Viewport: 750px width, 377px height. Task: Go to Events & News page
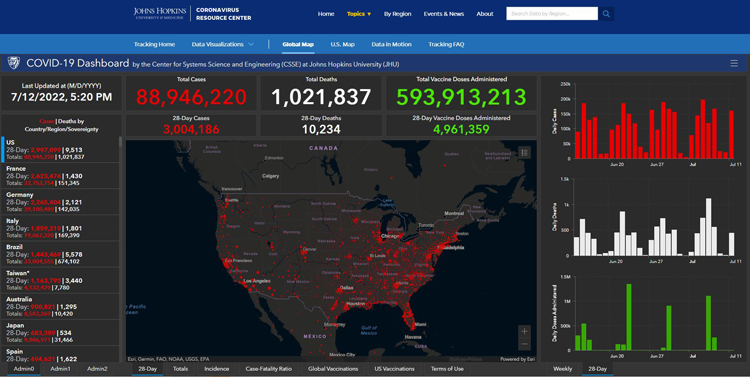point(443,14)
